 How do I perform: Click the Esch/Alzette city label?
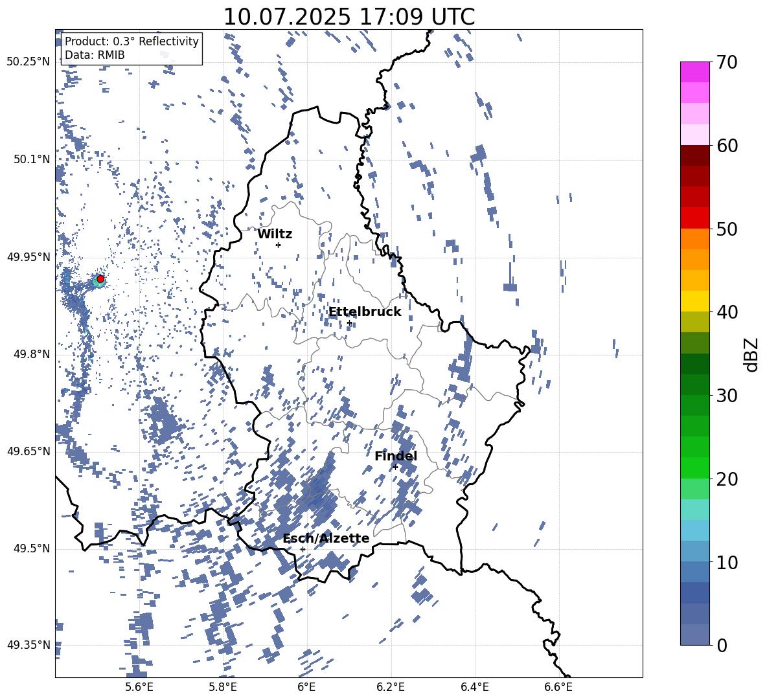coord(326,539)
